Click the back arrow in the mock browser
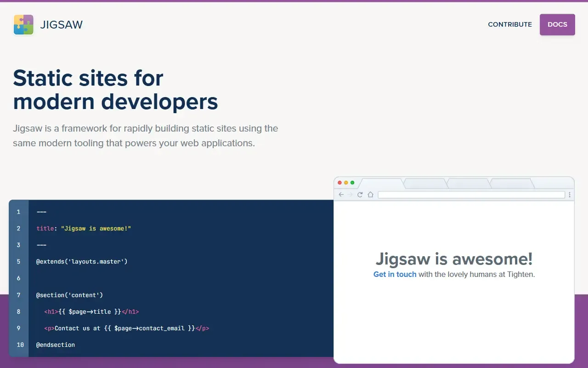This screenshot has height=368, width=588. 341,195
